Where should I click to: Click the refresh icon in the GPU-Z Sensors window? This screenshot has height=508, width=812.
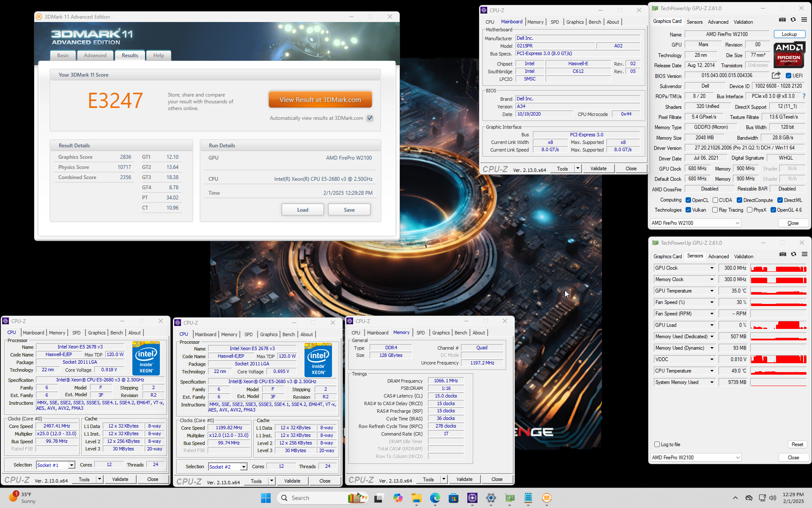tap(794, 254)
